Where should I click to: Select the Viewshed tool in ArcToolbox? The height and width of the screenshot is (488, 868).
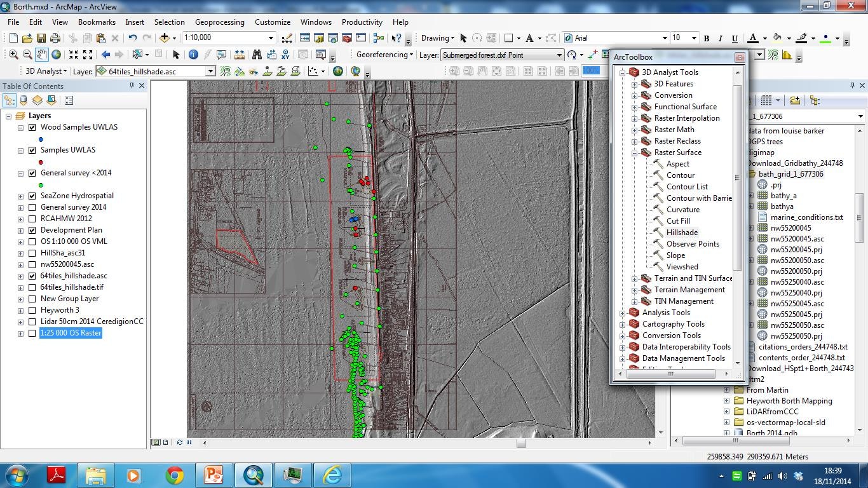coord(682,267)
